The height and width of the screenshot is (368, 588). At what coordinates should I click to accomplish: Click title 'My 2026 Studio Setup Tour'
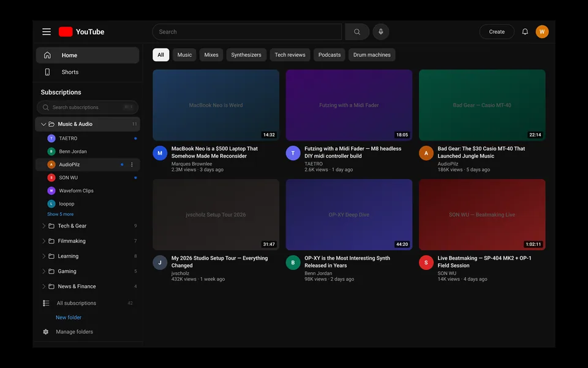[219, 262]
